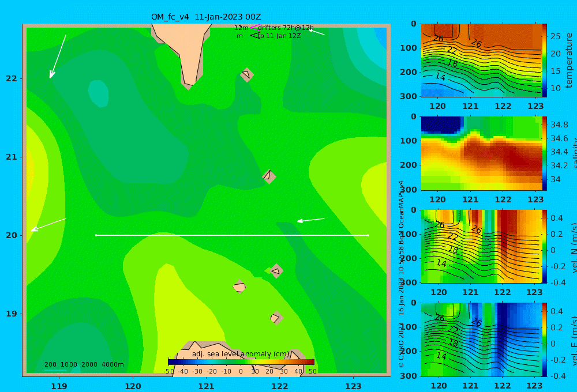Click the vertical CSIRO copyright timestamp text
Viewport: 577px width, 392px height.
point(401,274)
